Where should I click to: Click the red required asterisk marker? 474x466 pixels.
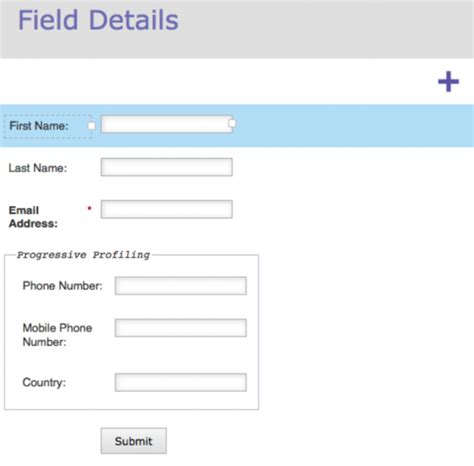coord(89,209)
